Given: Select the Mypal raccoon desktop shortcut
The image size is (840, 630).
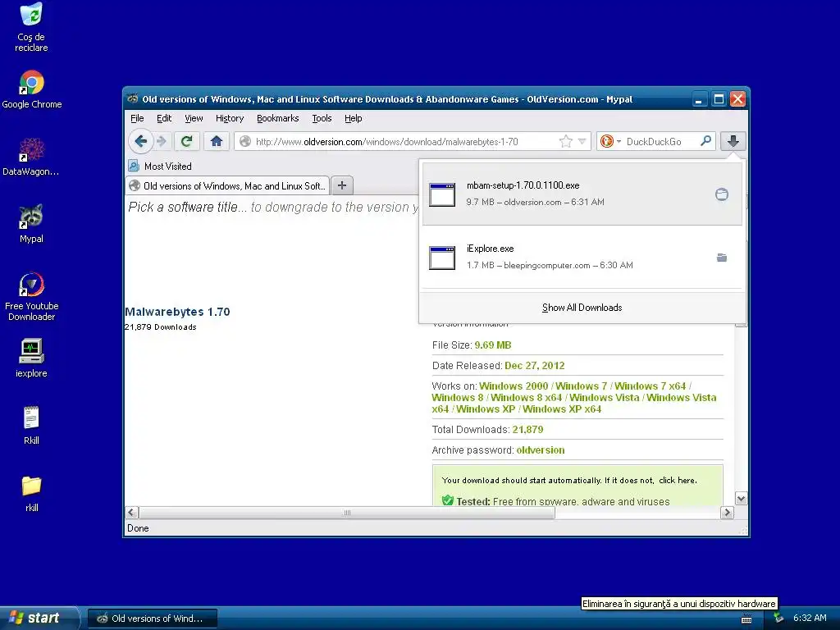Looking at the screenshot, I should [31, 224].
